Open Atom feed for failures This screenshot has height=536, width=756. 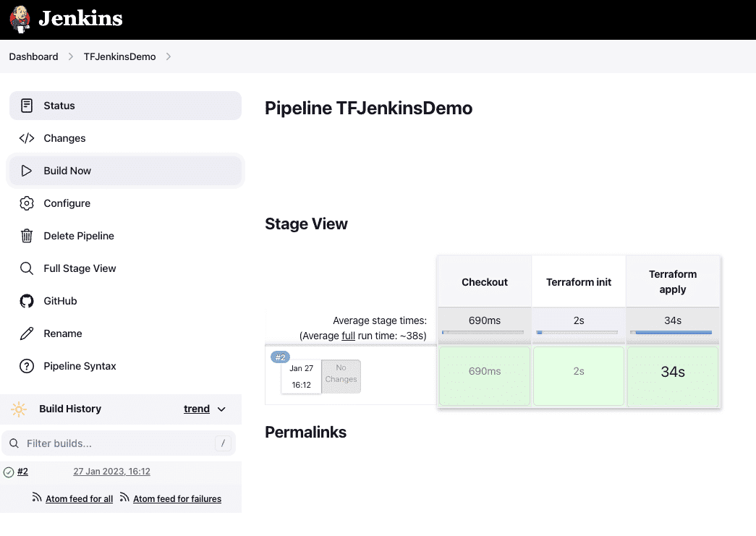click(177, 499)
